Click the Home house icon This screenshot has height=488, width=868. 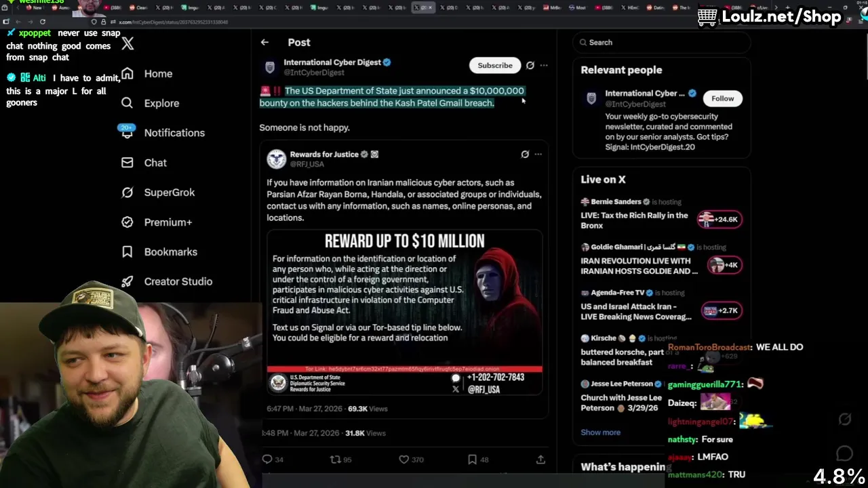[x=127, y=73]
